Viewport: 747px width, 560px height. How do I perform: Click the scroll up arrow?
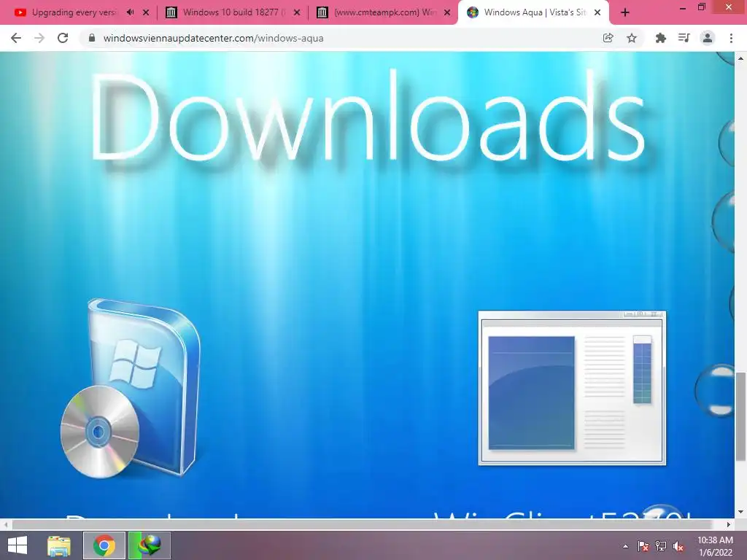click(x=740, y=58)
